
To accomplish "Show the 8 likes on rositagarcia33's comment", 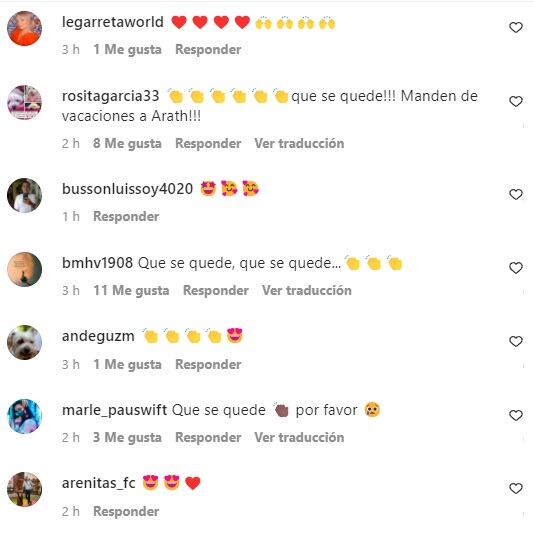I will tap(127, 143).
